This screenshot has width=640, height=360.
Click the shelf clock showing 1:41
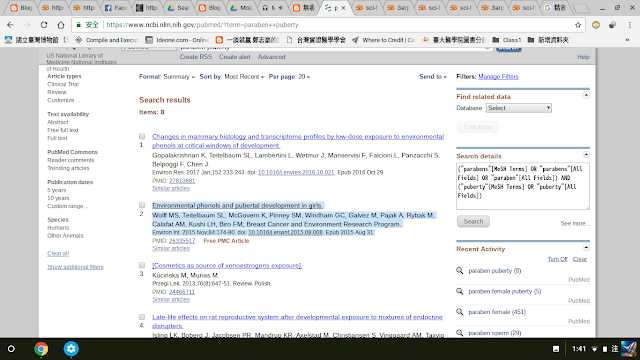coord(579,349)
